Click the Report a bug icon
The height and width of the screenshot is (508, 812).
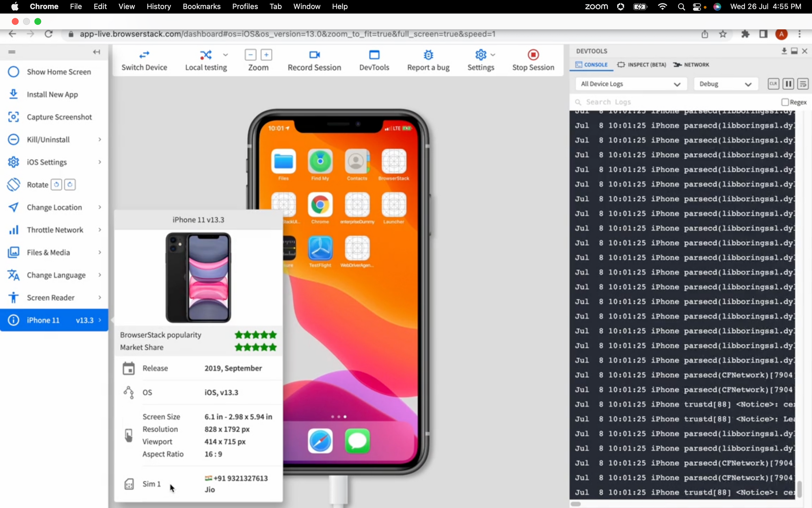click(x=428, y=54)
